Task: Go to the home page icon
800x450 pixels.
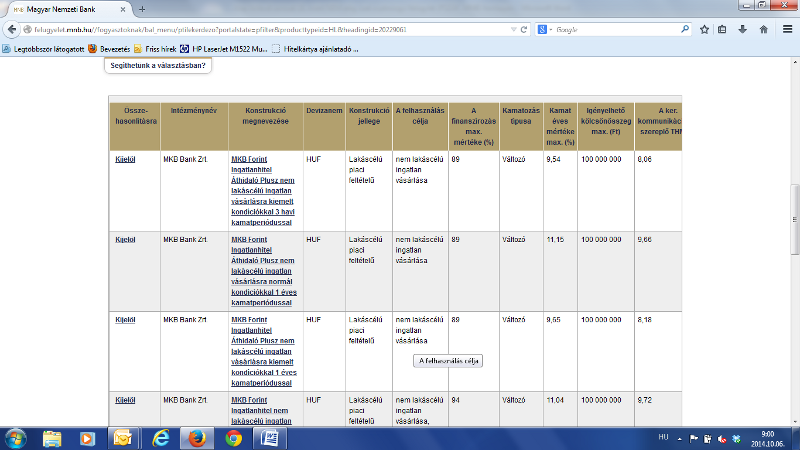Action: [x=763, y=30]
